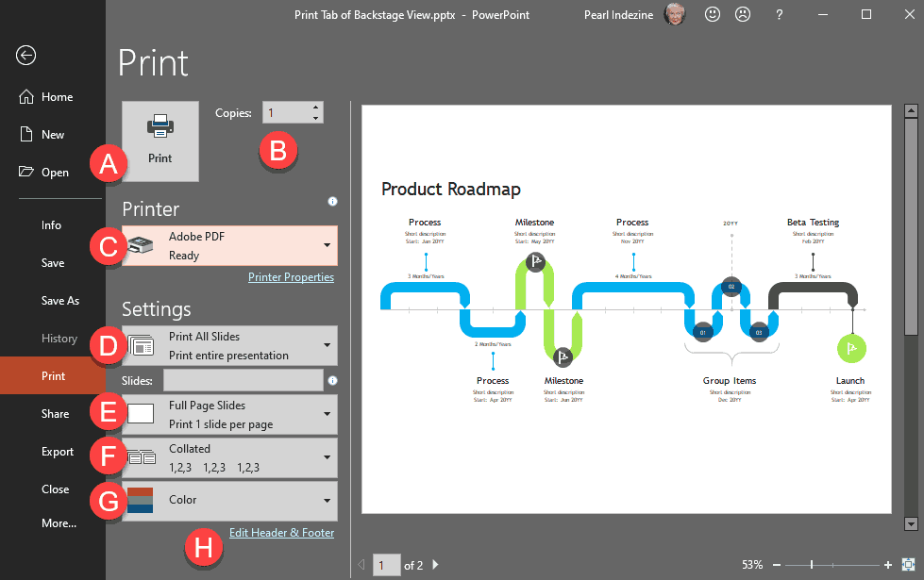Select Export in the Backstage sidebar
This screenshot has height=580, width=924.
[58, 452]
